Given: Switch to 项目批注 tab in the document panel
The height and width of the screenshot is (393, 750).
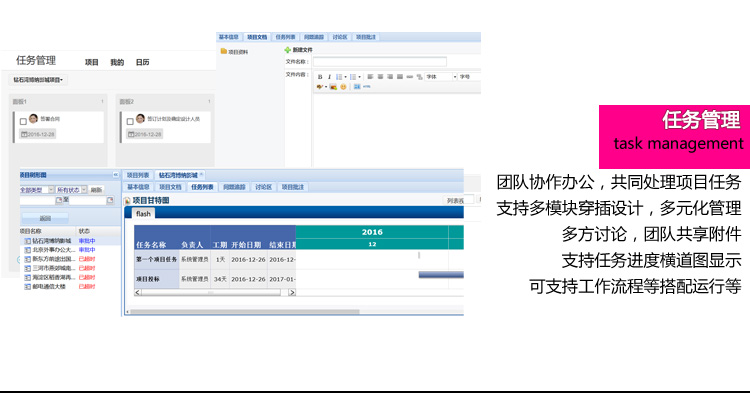Looking at the screenshot, I should point(366,37).
